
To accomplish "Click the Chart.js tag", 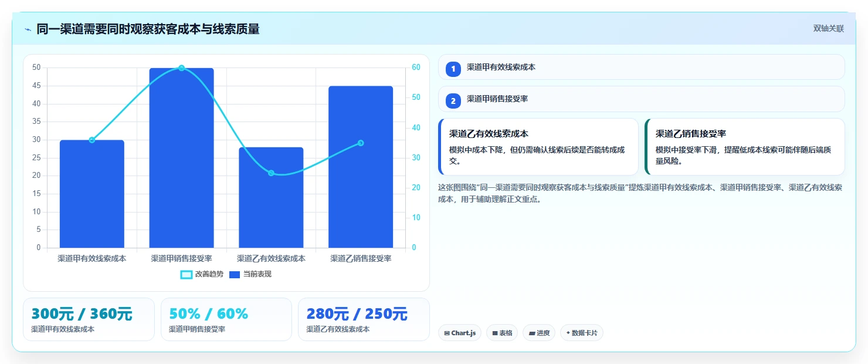I will pos(460,333).
